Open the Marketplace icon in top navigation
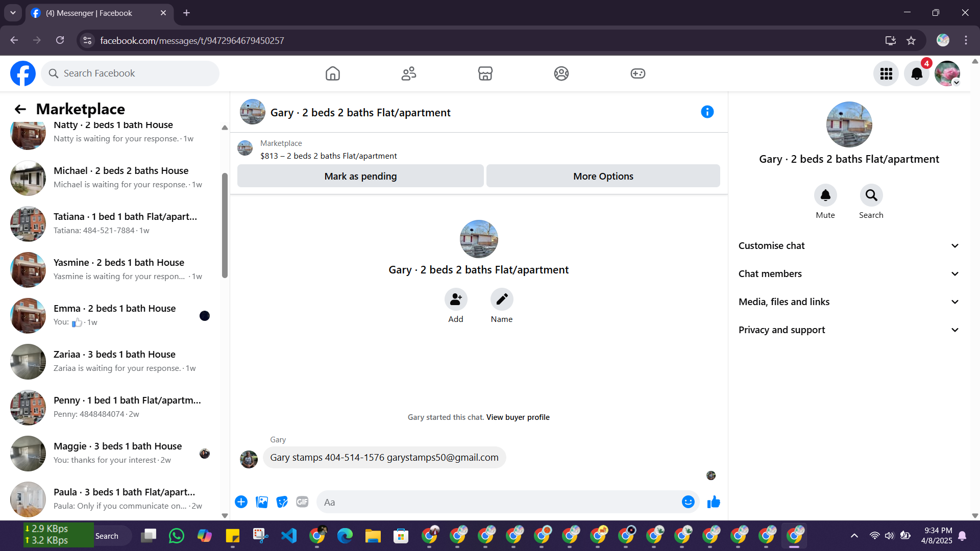980x551 pixels. (x=485, y=73)
